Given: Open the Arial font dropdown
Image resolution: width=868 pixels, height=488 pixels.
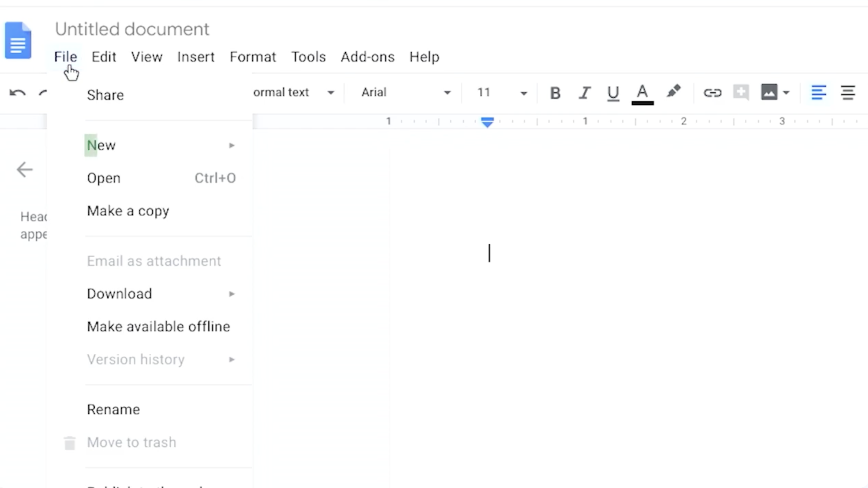Looking at the screenshot, I should coord(406,93).
